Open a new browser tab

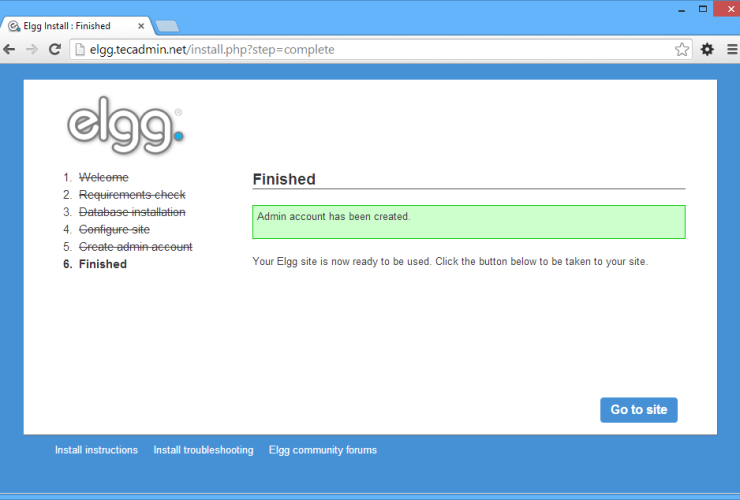pos(168,26)
